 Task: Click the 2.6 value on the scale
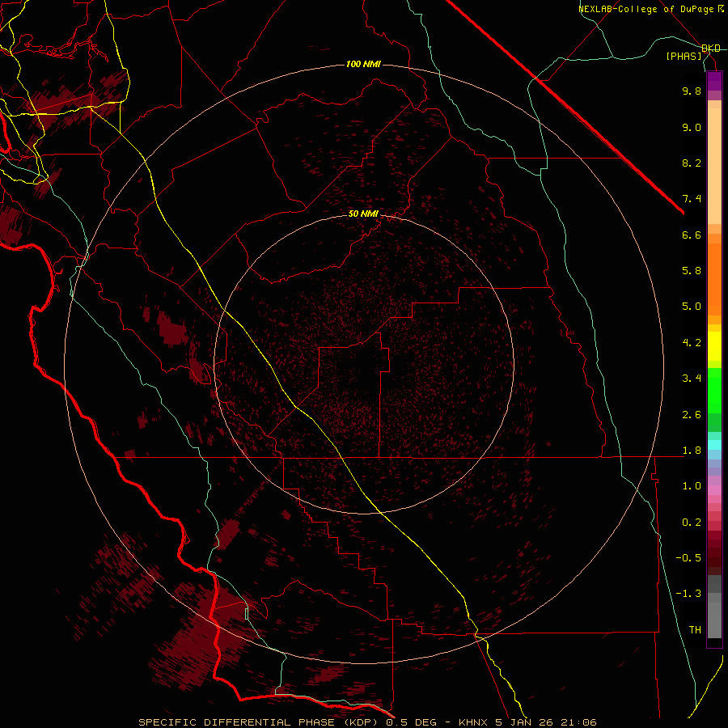[692, 415]
